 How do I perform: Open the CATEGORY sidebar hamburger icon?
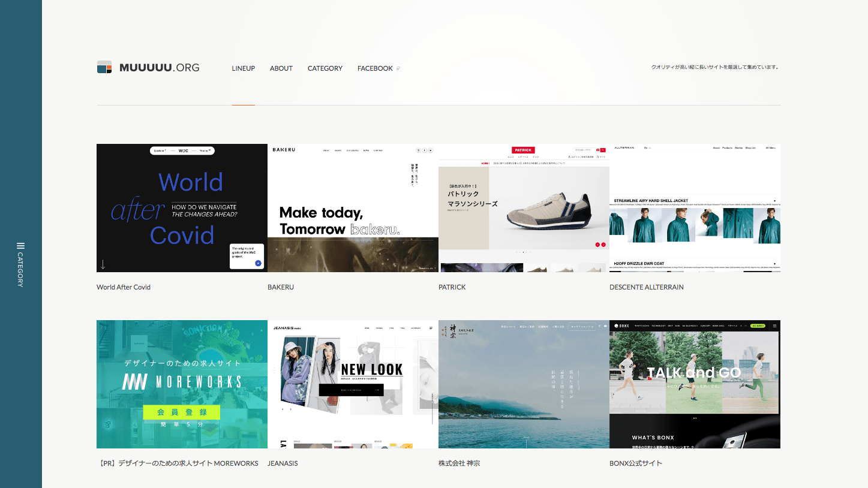(20, 246)
